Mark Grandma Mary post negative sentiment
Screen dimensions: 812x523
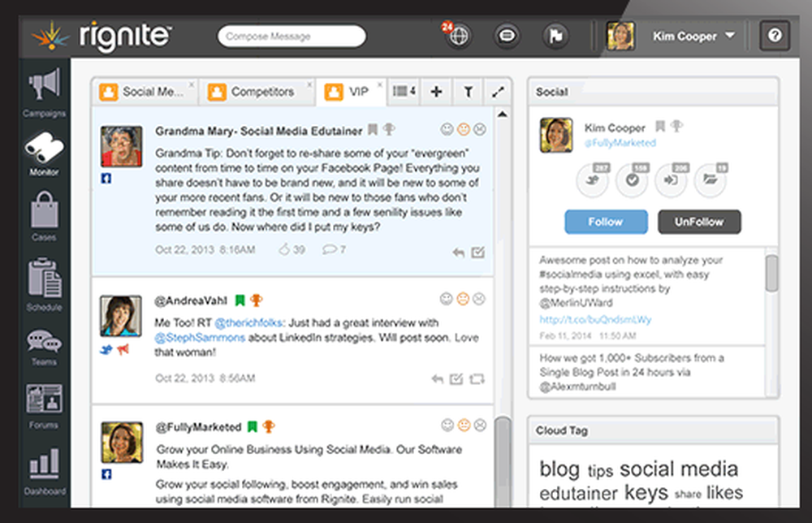click(x=480, y=129)
